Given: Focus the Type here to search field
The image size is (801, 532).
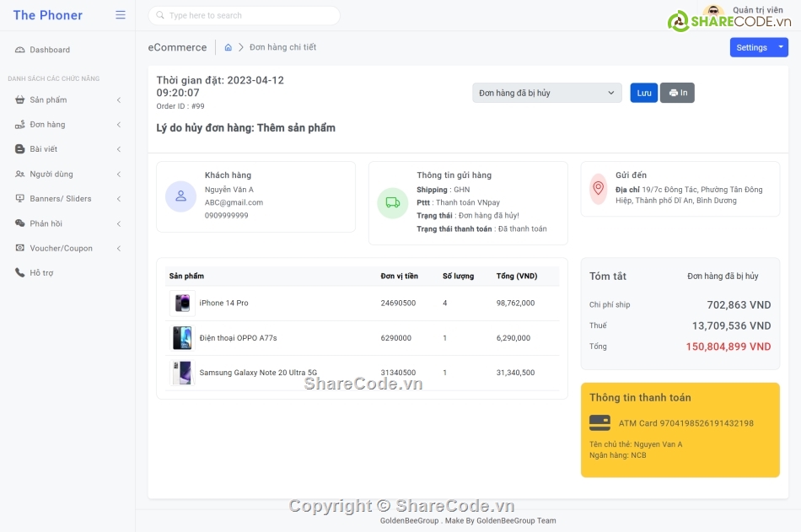Looking at the screenshot, I should point(245,15).
